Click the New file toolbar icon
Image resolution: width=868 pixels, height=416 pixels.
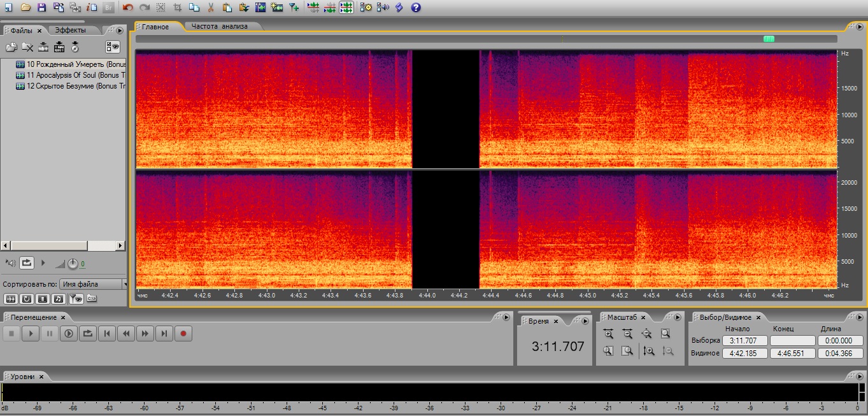click(8, 8)
